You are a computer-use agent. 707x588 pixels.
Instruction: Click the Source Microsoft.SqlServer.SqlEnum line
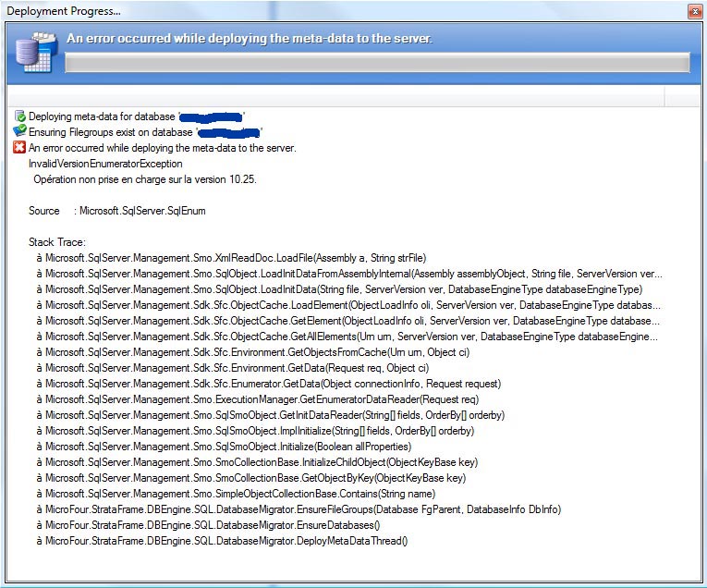point(116,211)
